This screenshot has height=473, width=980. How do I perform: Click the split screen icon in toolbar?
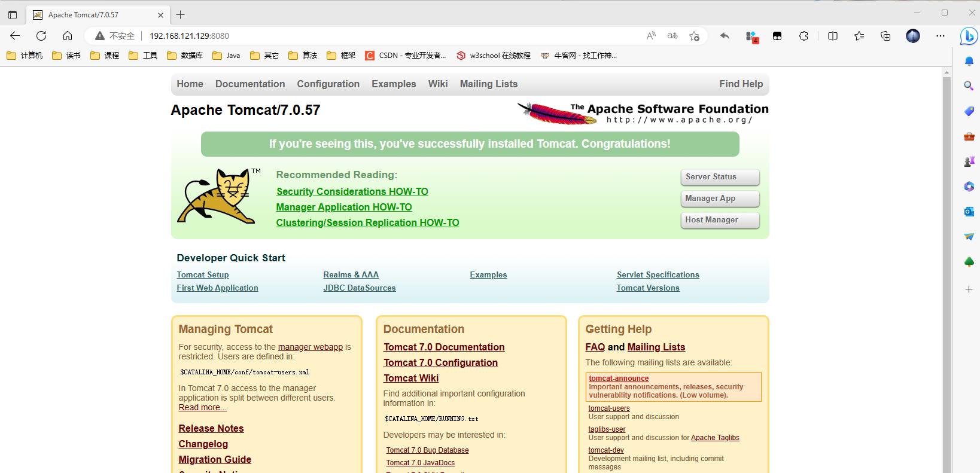832,36
